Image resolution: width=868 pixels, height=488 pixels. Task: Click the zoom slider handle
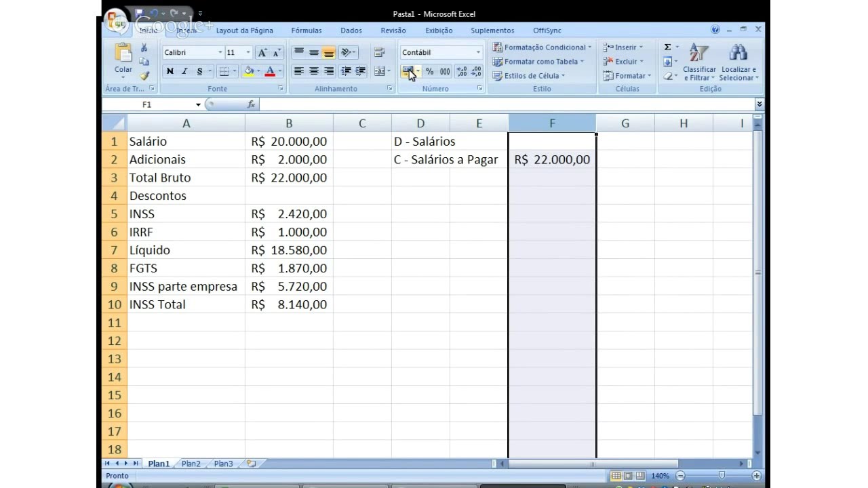pos(722,476)
